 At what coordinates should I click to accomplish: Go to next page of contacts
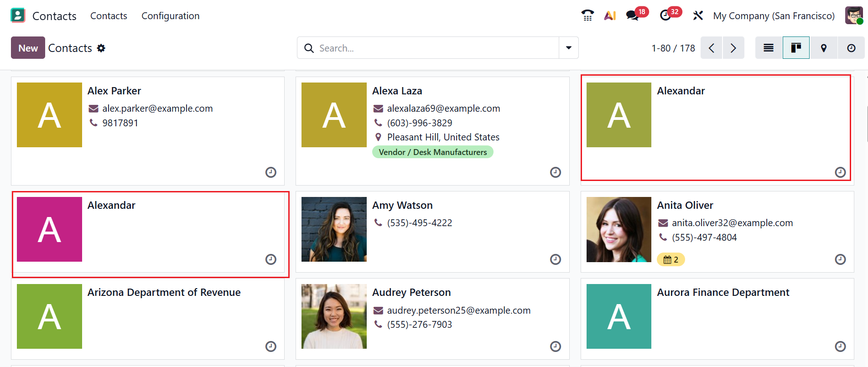(x=733, y=48)
